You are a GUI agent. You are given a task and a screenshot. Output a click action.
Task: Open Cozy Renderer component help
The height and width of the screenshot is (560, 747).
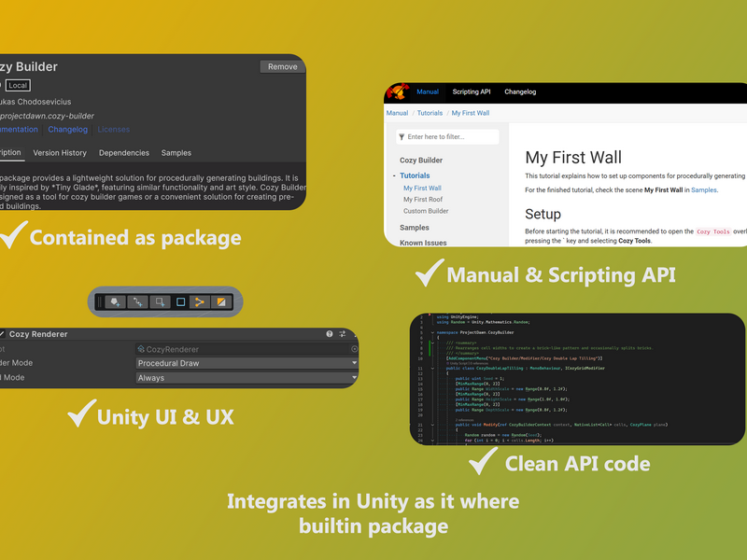point(330,334)
